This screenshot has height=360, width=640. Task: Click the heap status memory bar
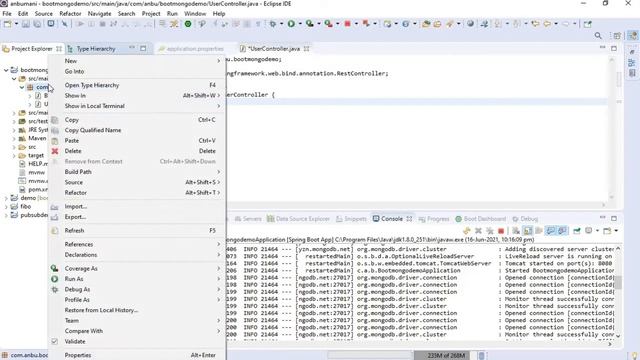tap(446, 356)
